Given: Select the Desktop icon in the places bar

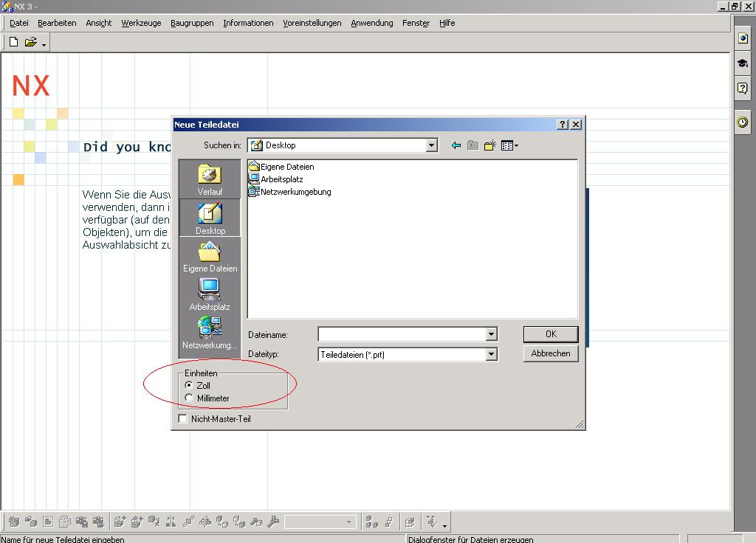Looking at the screenshot, I should click(210, 216).
